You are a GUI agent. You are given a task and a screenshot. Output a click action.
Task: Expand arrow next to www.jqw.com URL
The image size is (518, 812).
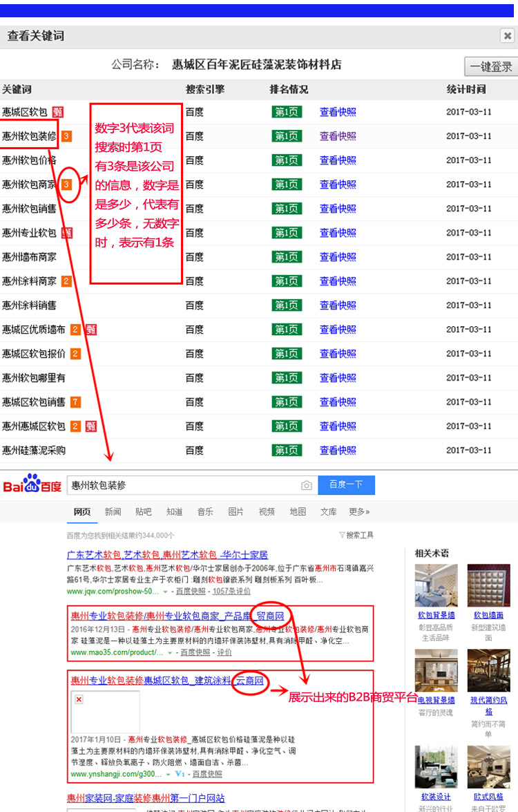point(166,592)
